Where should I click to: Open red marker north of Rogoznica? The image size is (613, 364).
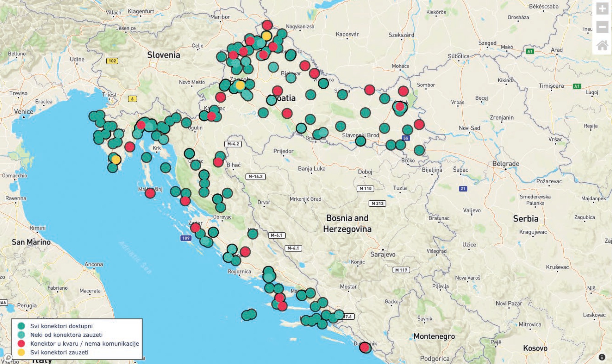click(245, 252)
